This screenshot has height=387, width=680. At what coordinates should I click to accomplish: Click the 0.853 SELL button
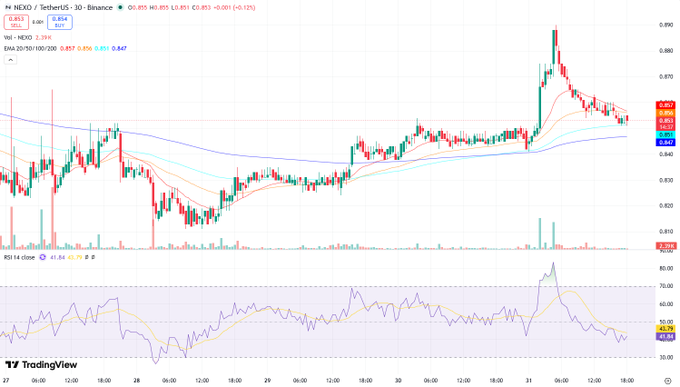point(16,22)
